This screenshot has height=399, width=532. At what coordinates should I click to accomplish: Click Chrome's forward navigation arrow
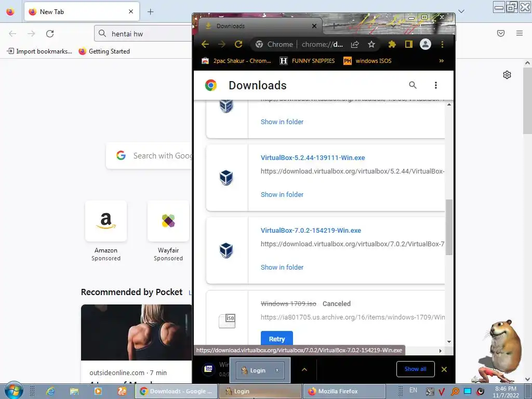[x=221, y=44]
